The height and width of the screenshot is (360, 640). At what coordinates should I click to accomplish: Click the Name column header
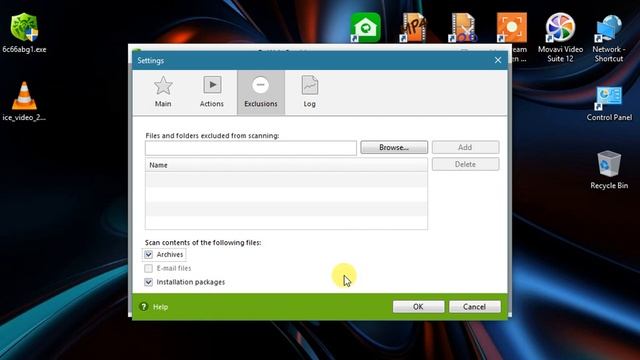[x=286, y=165]
